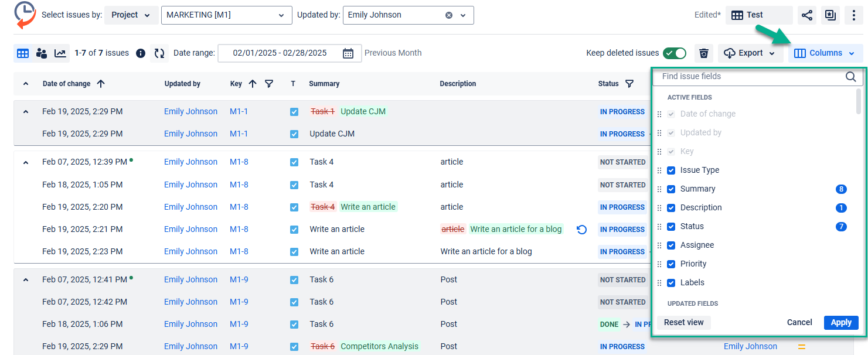Screen dimensions: 868x355
Task: Open the MARKETING [M1] project dropdown
Action: [226, 15]
